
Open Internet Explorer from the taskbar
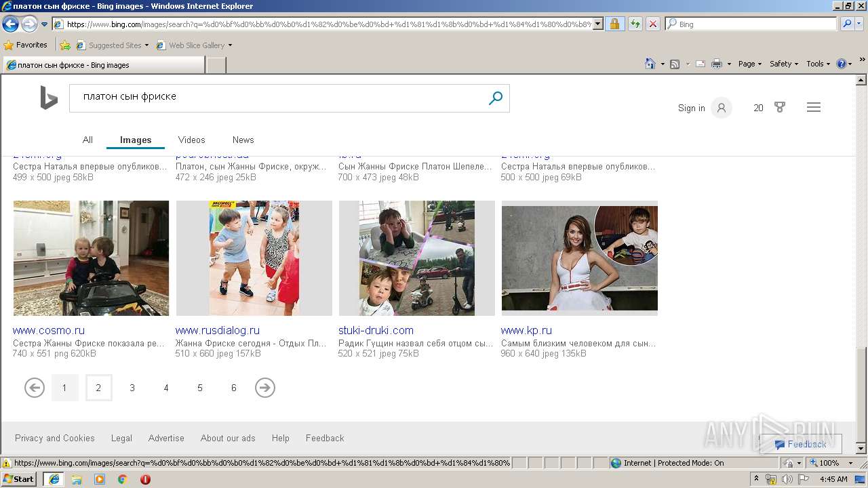(x=54, y=479)
